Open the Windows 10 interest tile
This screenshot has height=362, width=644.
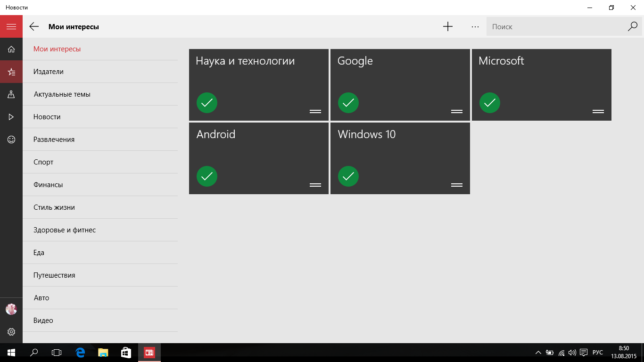pos(400,158)
